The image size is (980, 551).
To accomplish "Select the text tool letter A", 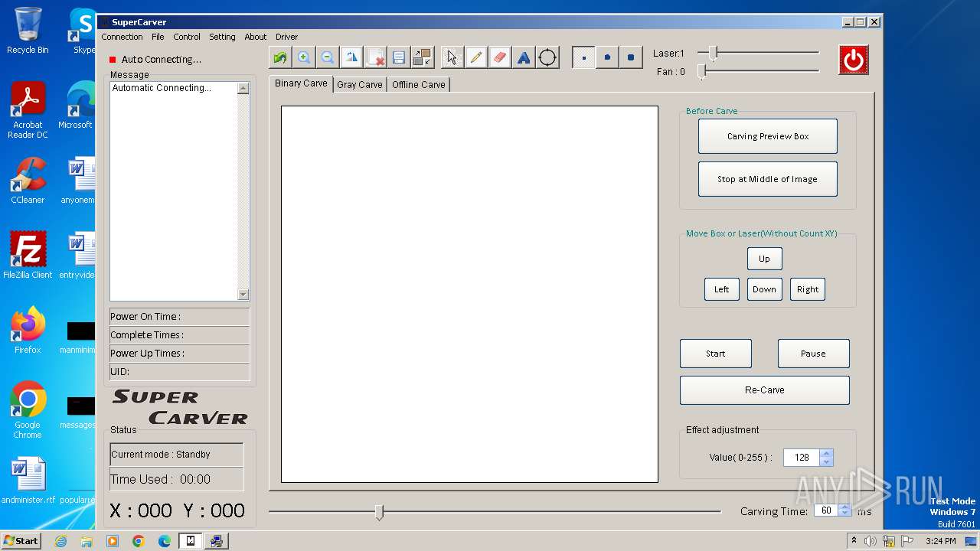I will [x=524, y=57].
